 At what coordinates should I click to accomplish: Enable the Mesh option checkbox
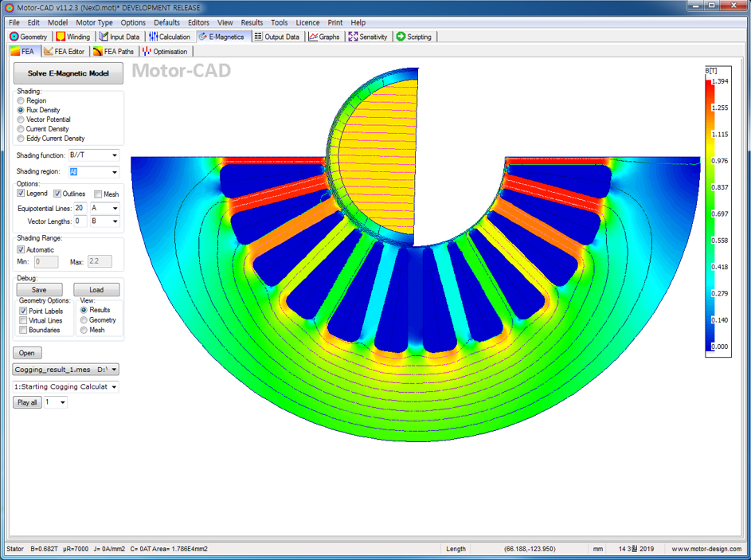98,194
